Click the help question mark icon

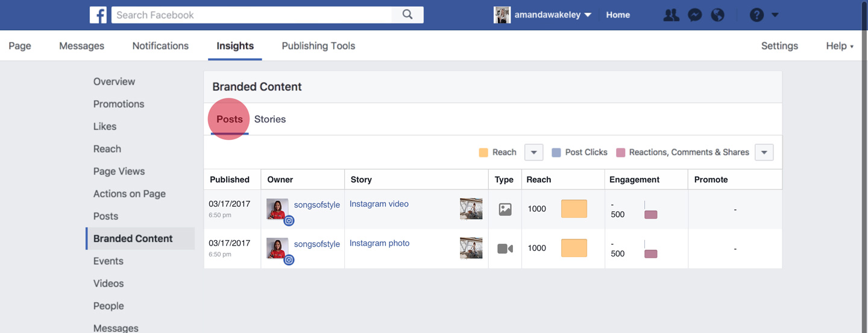click(x=756, y=15)
